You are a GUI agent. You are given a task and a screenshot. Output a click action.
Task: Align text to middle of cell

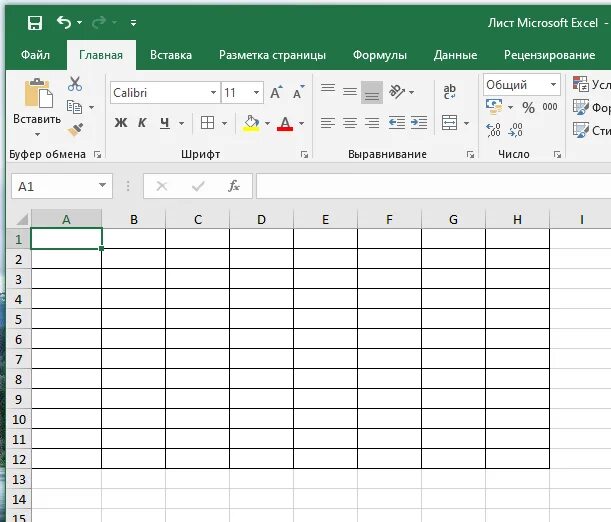(x=350, y=92)
